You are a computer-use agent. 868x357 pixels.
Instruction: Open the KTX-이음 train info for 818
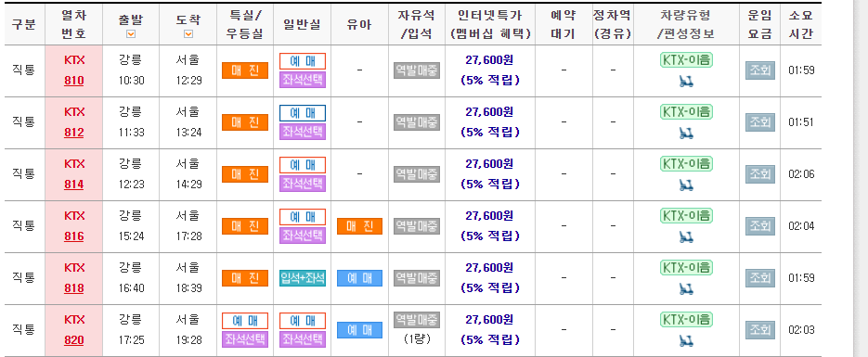pos(686,267)
